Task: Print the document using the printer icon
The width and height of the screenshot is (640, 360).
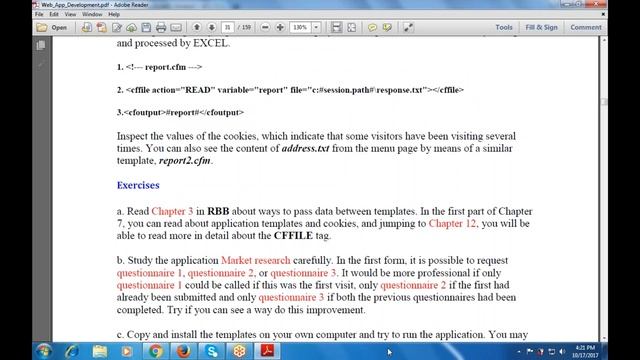Action: pyautogui.click(x=161, y=27)
